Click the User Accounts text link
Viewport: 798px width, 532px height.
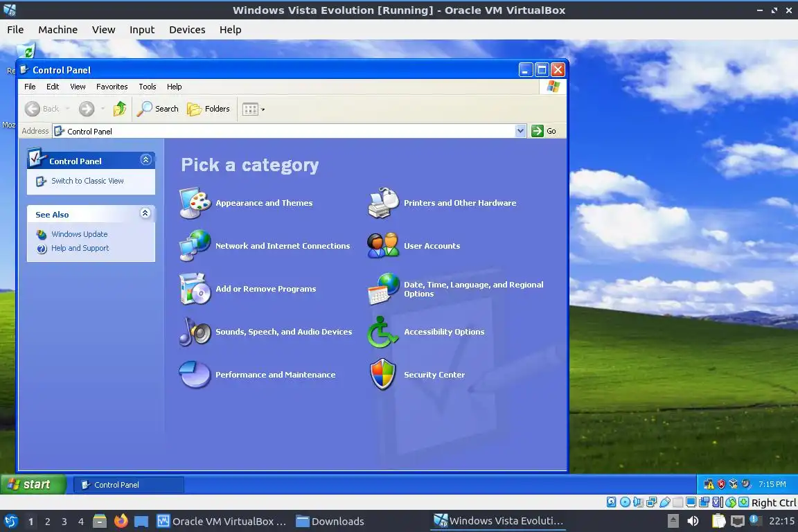(x=432, y=245)
